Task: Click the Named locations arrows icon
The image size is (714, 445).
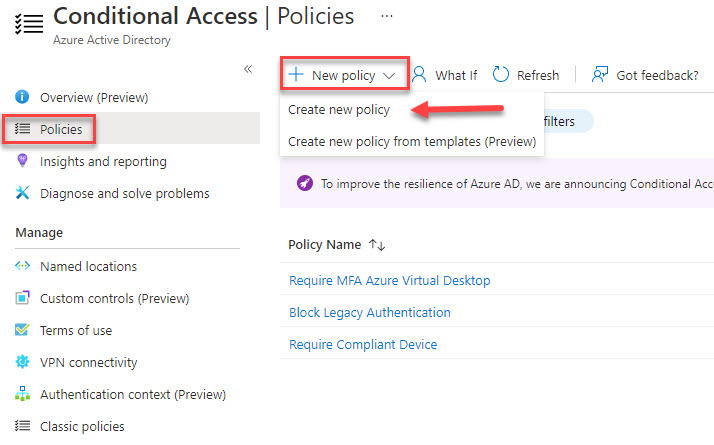Action: pyautogui.click(x=22, y=266)
